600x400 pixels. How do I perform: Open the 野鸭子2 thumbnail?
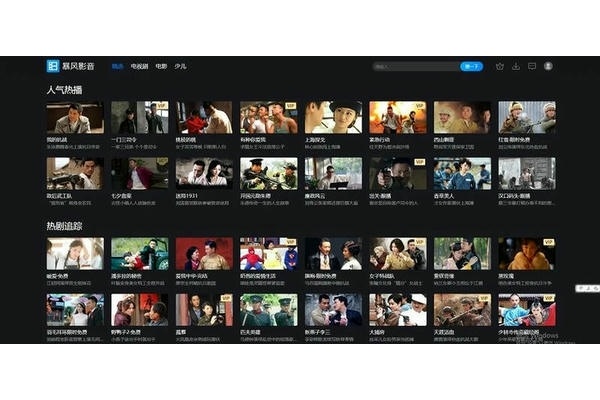[140, 310]
